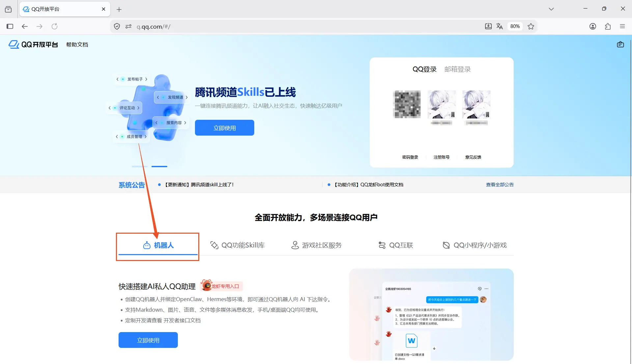
Task: Open the 帮助文档 link
Action: 77,44
